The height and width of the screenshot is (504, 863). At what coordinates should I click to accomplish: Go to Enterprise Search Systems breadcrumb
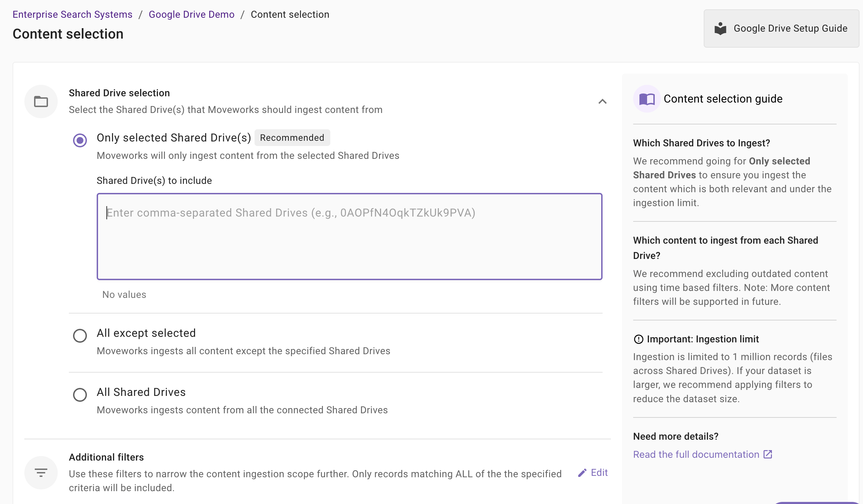click(x=72, y=14)
